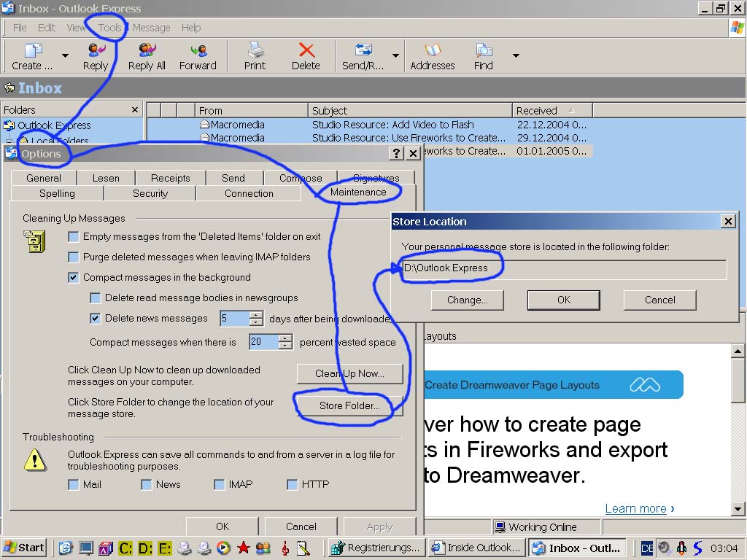Open the File menu
747x560 pixels.
click(20, 28)
